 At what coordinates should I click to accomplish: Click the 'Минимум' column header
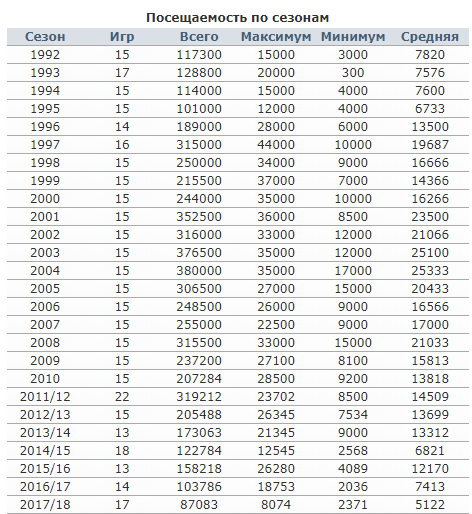click(x=353, y=37)
